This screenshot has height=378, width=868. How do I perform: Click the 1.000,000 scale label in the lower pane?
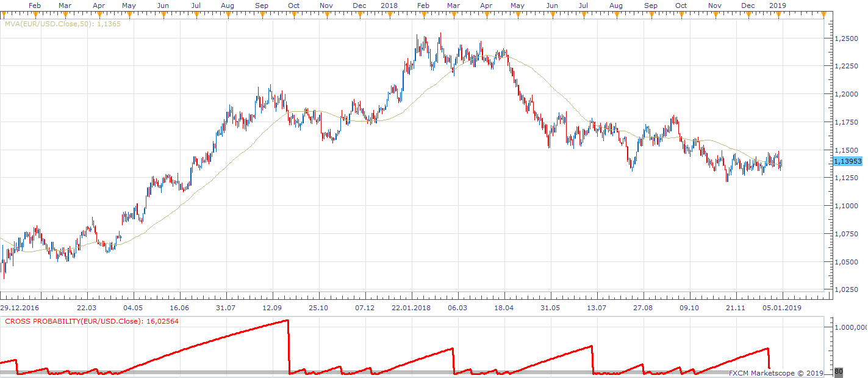pos(850,328)
